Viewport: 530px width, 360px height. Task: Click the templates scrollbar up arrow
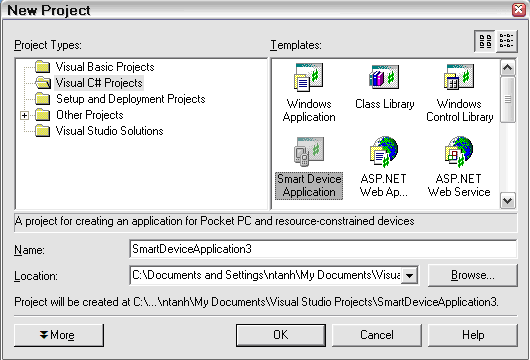pyautogui.click(x=508, y=68)
